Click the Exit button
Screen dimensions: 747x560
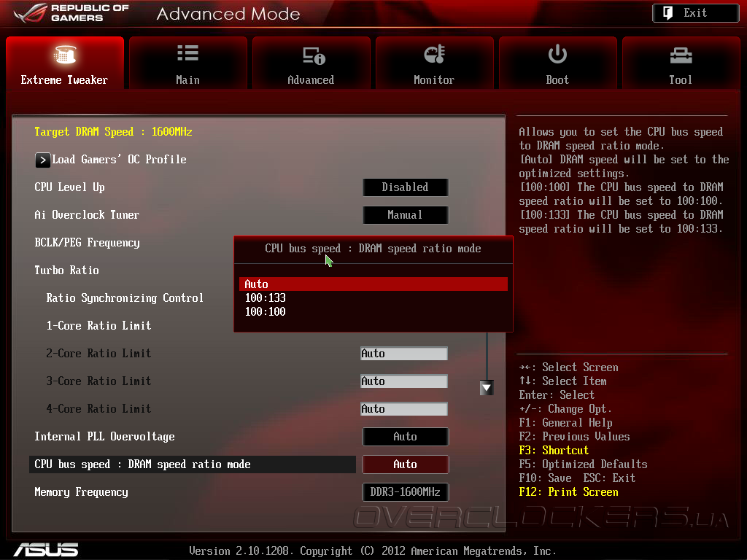695,13
